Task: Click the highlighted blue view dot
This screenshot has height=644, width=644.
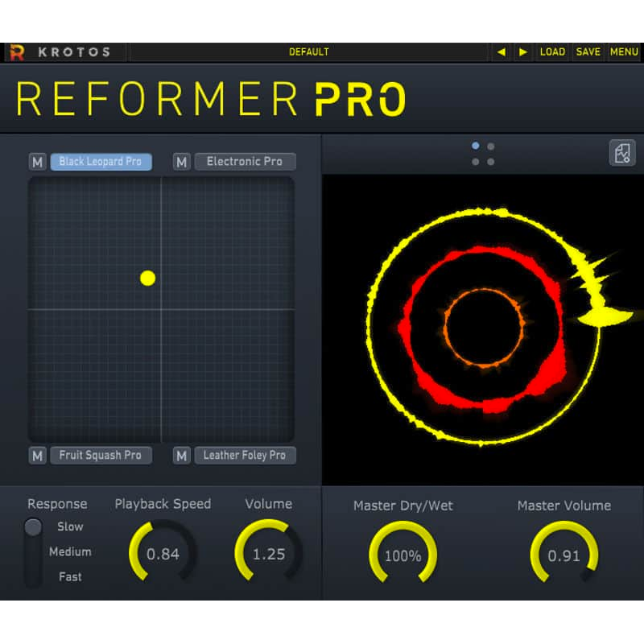Action: pyautogui.click(x=476, y=147)
